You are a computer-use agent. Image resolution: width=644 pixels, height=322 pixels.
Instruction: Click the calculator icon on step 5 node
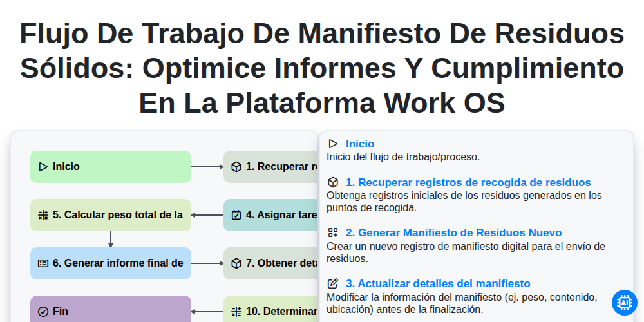pyautogui.click(x=43, y=215)
